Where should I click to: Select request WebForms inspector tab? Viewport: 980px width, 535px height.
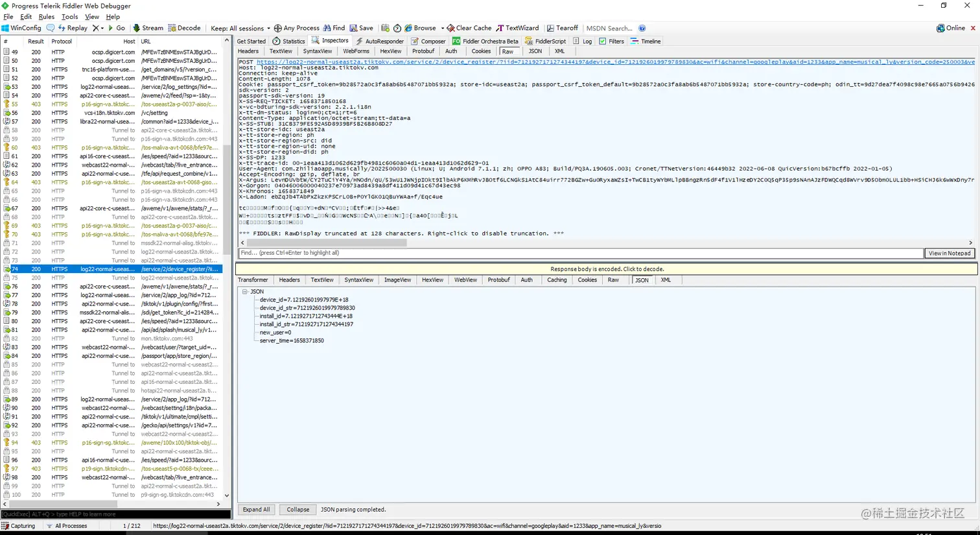356,51
